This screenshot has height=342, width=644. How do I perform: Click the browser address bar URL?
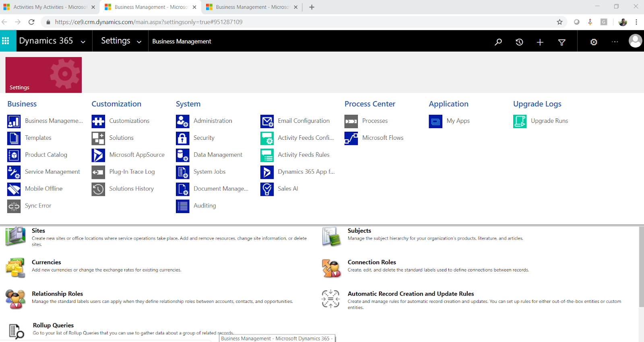(x=149, y=22)
